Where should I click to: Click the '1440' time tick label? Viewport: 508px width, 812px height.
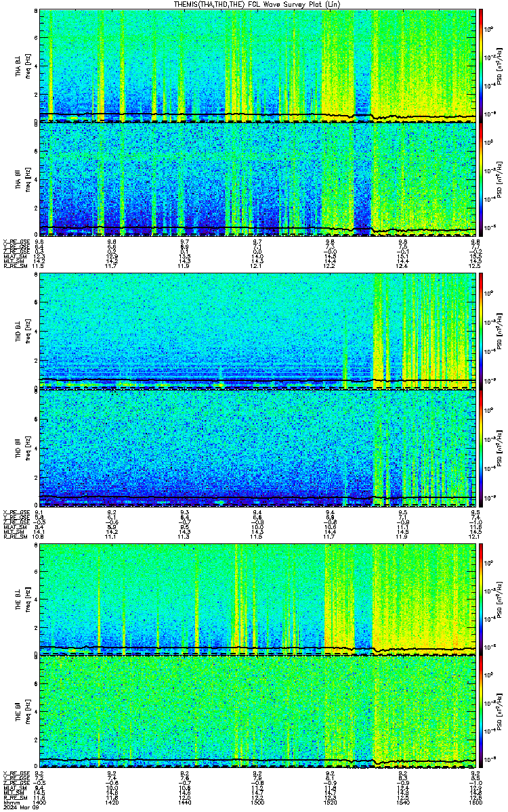pyautogui.click(x=185, y=804)
